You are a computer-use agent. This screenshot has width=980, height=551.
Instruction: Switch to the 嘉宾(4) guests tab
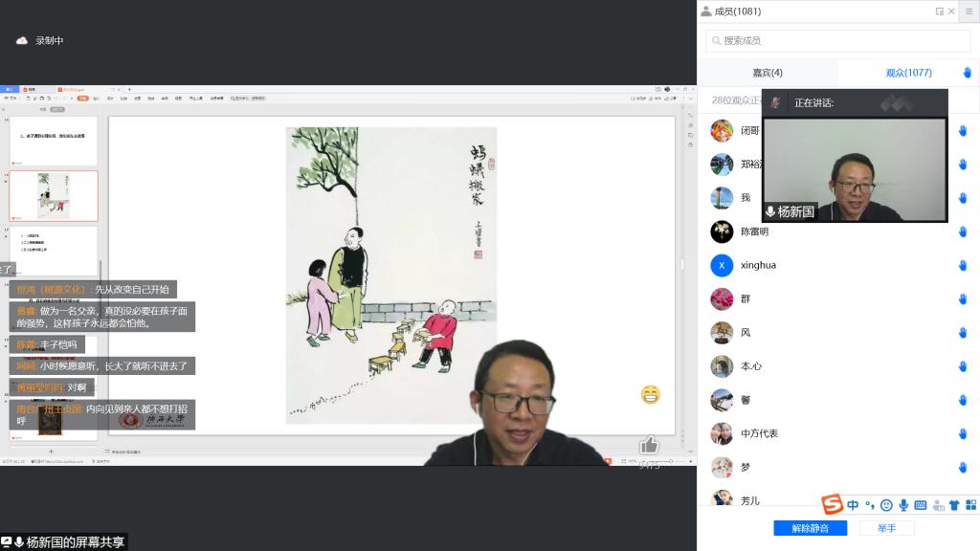click(x=768, y=73)
